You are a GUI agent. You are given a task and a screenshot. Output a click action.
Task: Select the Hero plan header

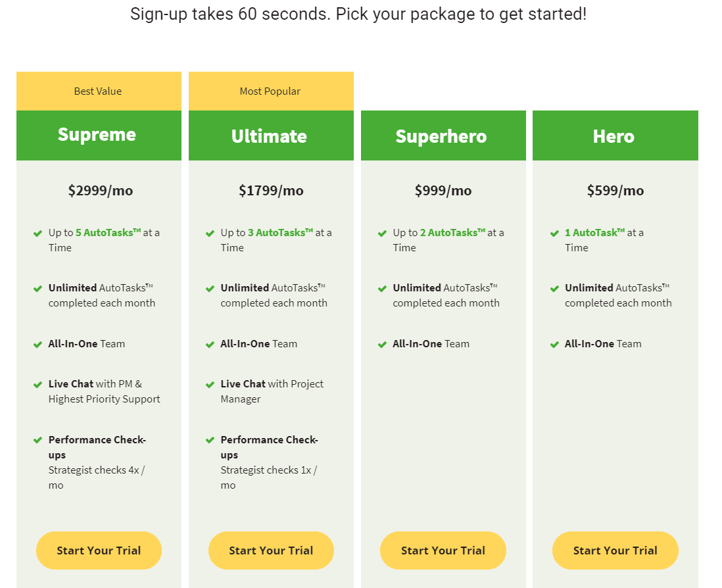[x=615, y=135]
